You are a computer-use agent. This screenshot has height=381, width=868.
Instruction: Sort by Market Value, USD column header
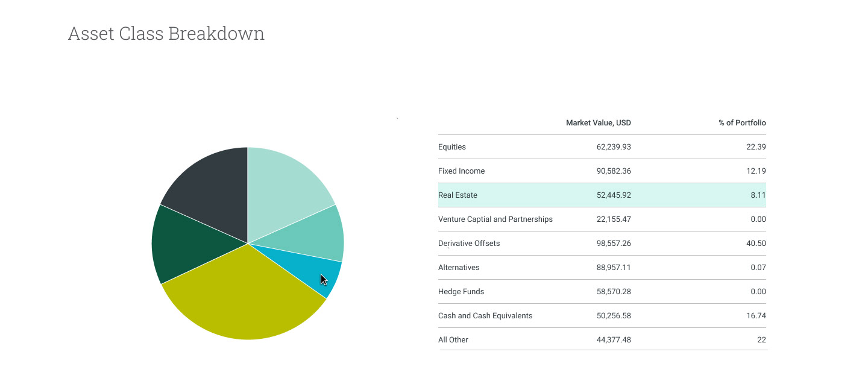[598, 123]
